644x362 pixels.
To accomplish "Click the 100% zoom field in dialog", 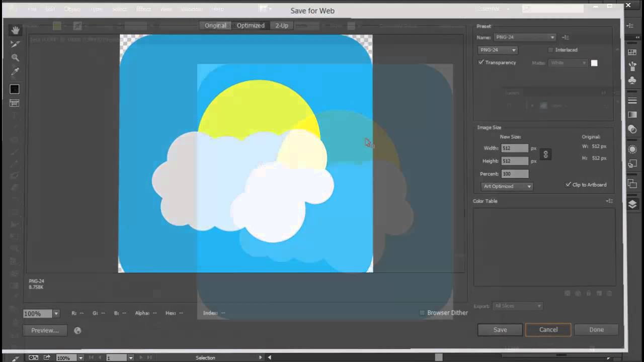I will (38, 313).
